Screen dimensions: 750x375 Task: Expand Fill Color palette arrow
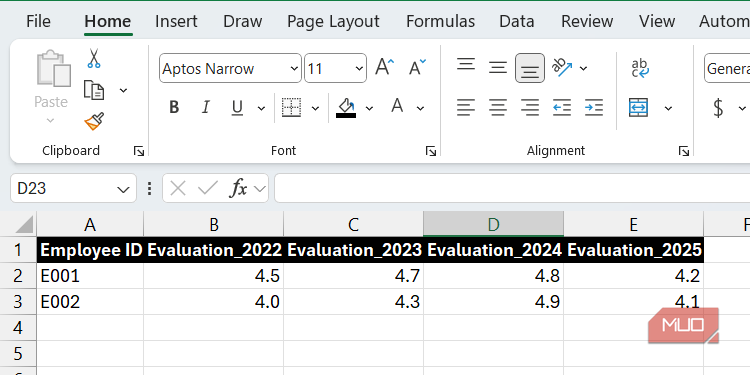click(x=369, y=108)
